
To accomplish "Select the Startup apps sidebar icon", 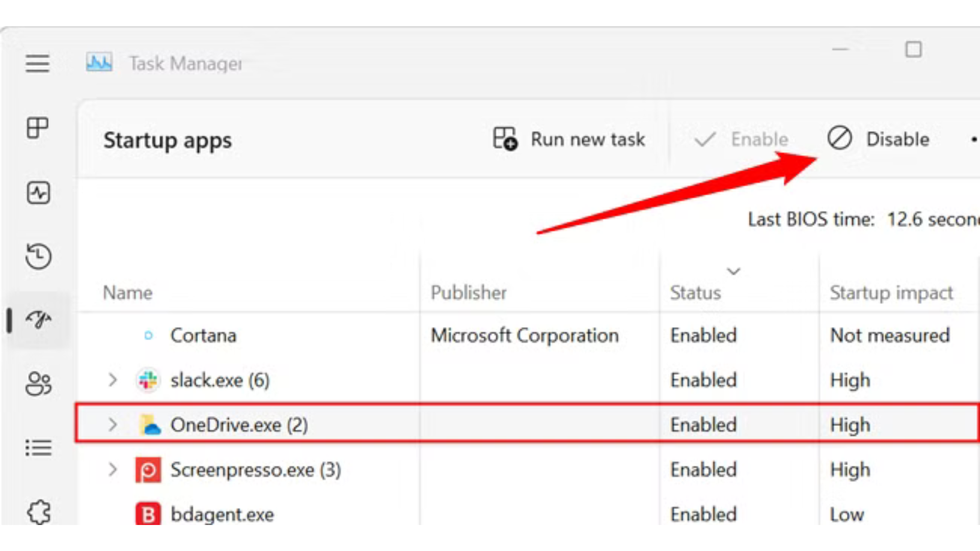I will click(x=38, y=320).
